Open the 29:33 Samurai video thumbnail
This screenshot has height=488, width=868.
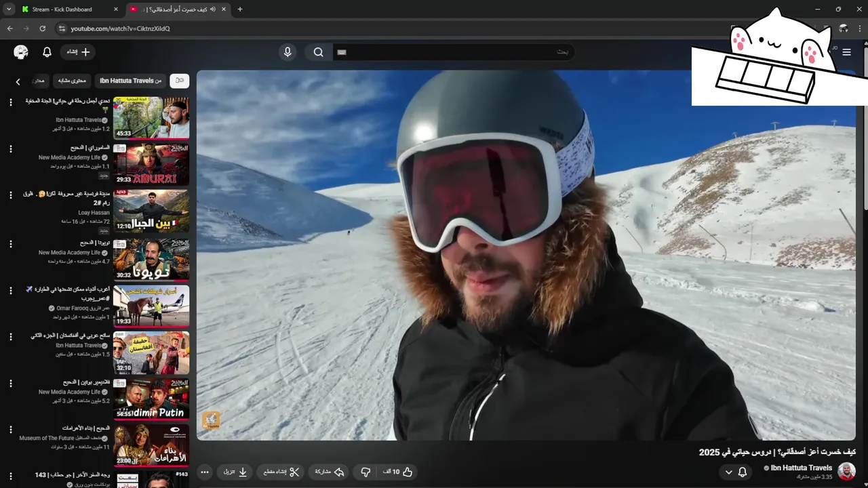point(151,165)
